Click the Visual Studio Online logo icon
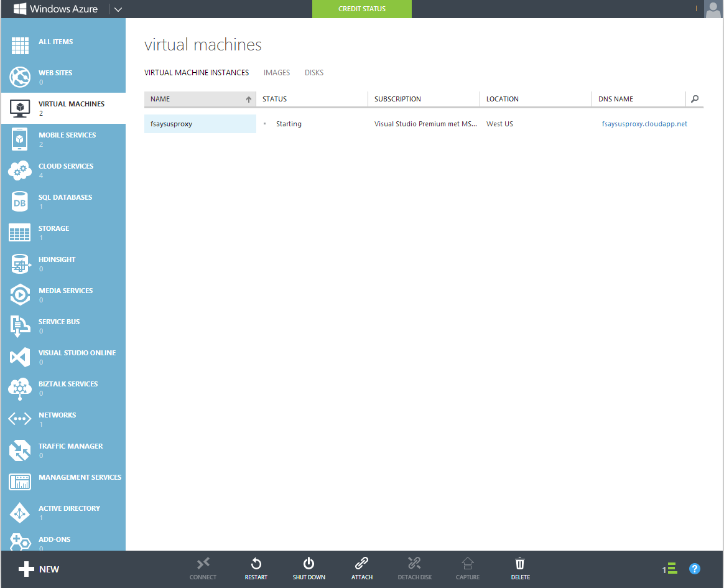Screen dimensions: 724x588 20,357
